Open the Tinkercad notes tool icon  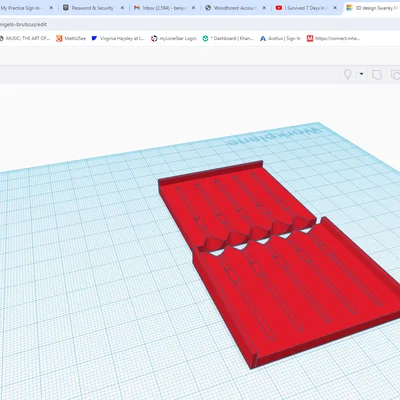coord(377,75)
